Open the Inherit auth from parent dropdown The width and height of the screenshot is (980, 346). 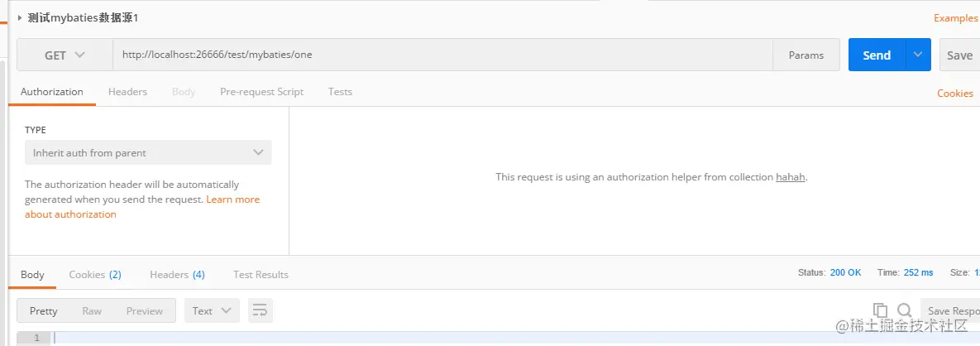148,152
